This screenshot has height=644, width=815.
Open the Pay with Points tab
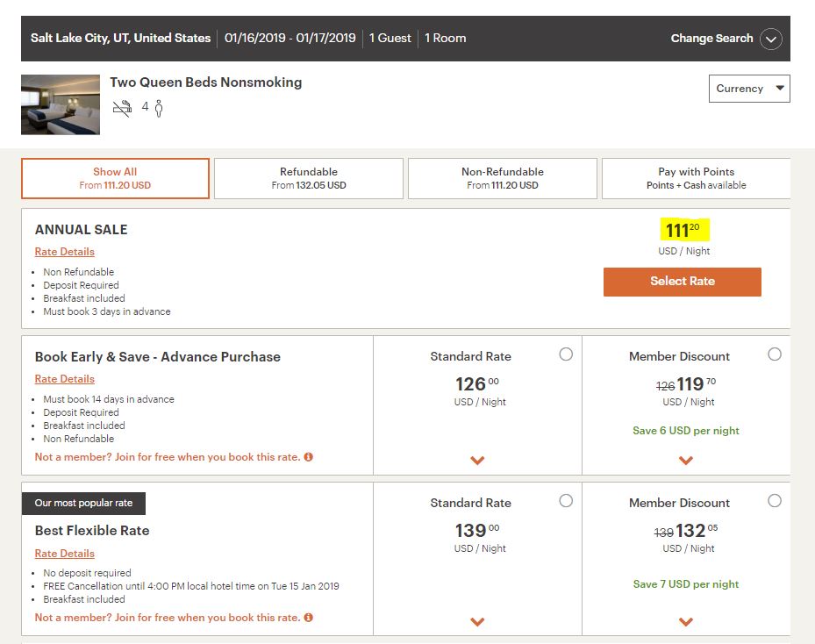[696, 178]
